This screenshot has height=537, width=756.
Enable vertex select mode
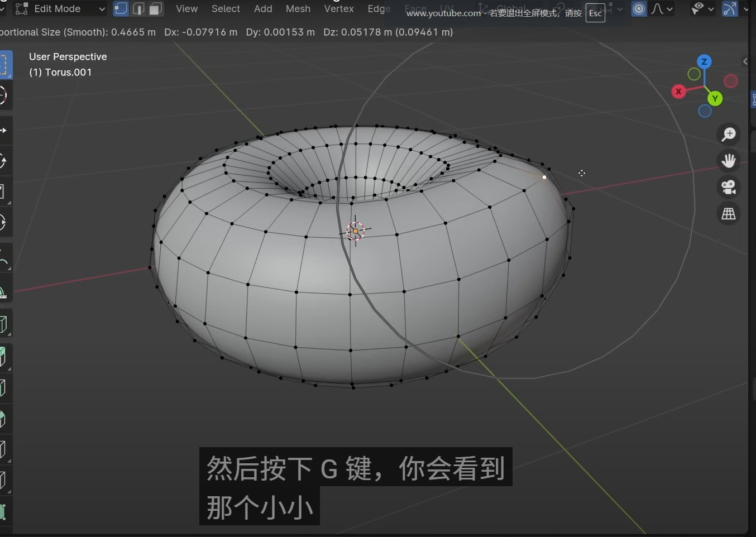[121, 8]
